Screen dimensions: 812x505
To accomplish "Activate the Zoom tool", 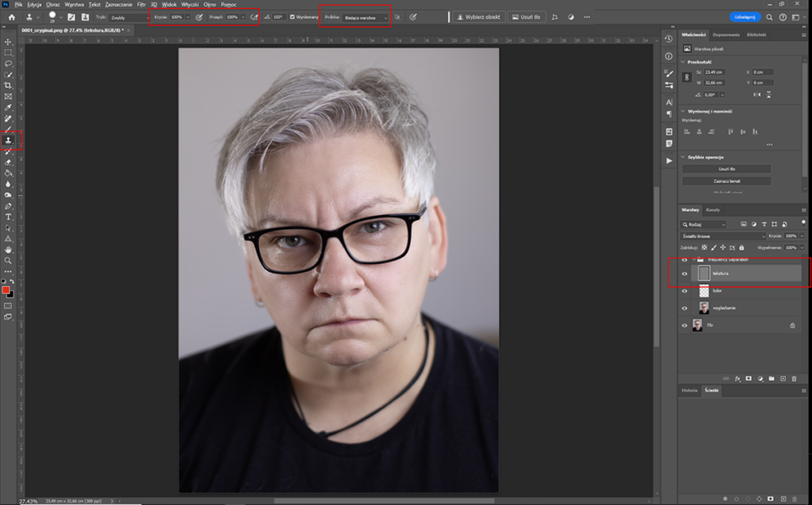I will pyautogui.click(x=9, y=260).
